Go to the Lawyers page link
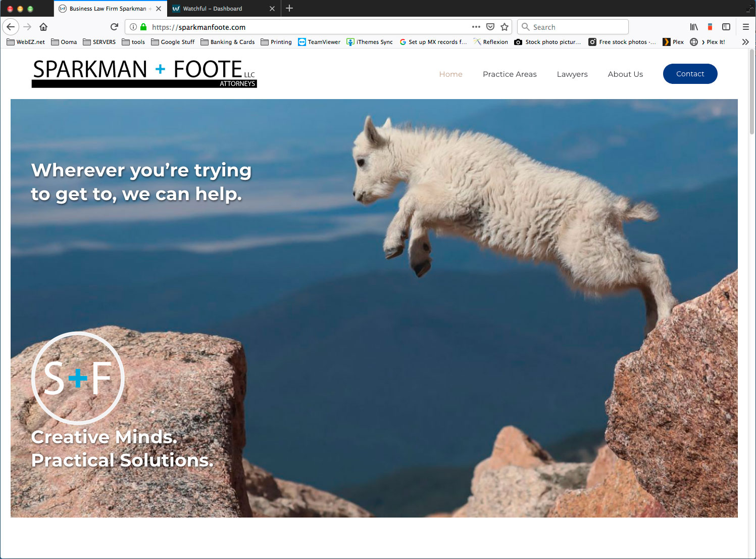This screenshot has height=559, width=756. (x=572, y=74)
